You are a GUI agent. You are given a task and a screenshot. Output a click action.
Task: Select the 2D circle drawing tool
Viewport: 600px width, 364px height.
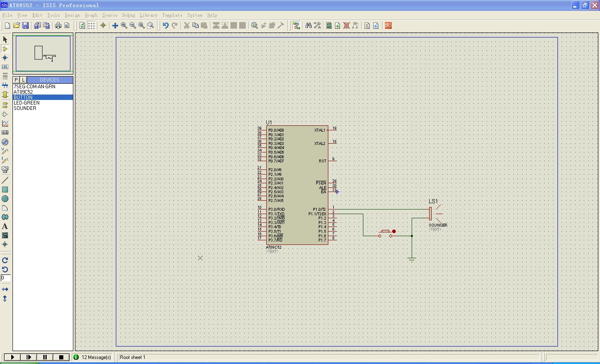coord(5,199)
